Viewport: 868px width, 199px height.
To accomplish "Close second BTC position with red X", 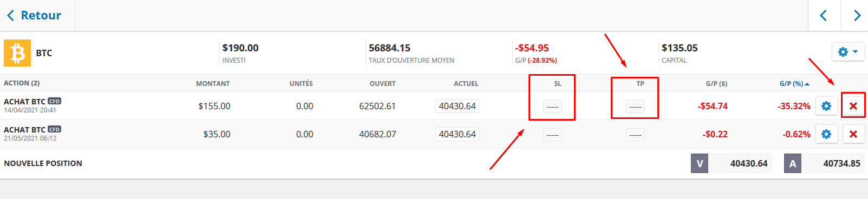I will [x=853, y=134].
